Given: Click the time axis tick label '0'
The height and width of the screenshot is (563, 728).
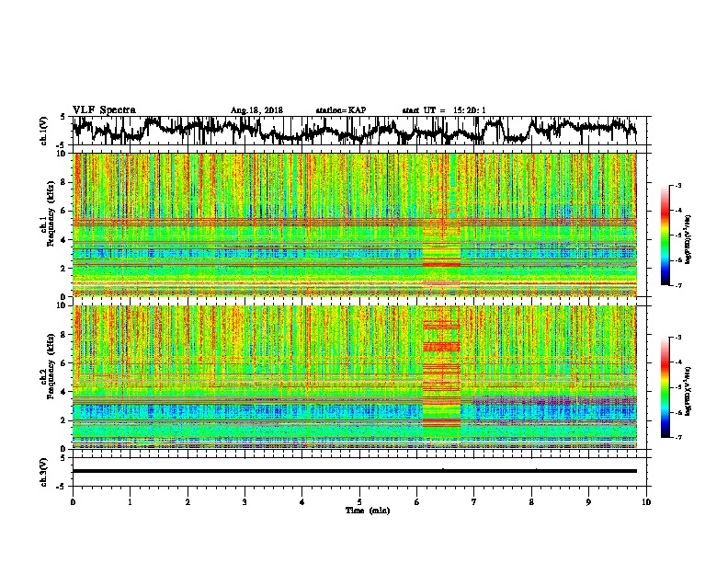Looking at the screenshot, I should coord(73,502).
